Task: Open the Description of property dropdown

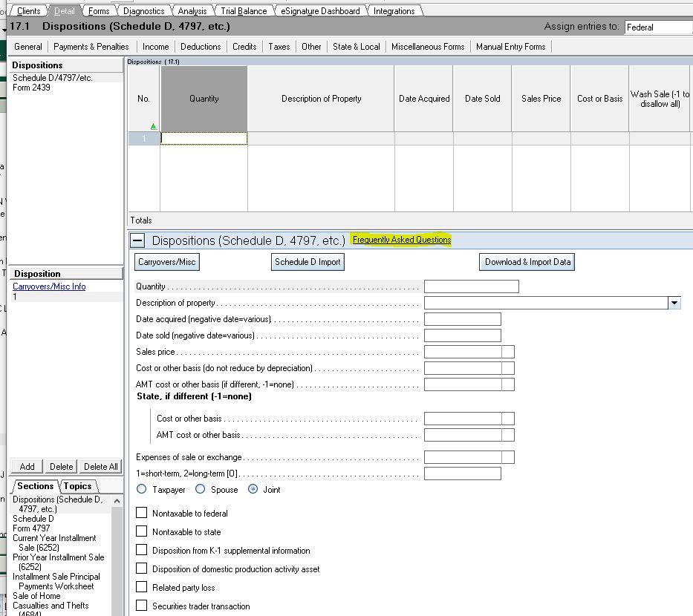Action: 674,303
